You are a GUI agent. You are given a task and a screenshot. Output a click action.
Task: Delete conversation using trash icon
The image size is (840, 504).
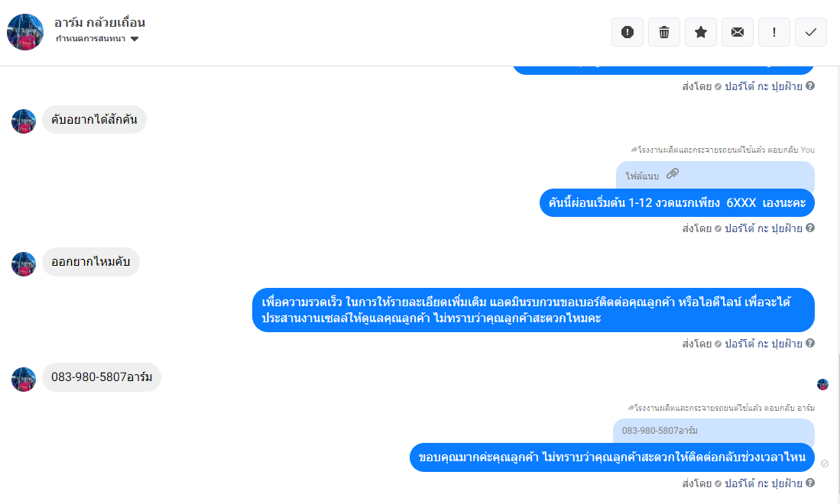(664, 32)
